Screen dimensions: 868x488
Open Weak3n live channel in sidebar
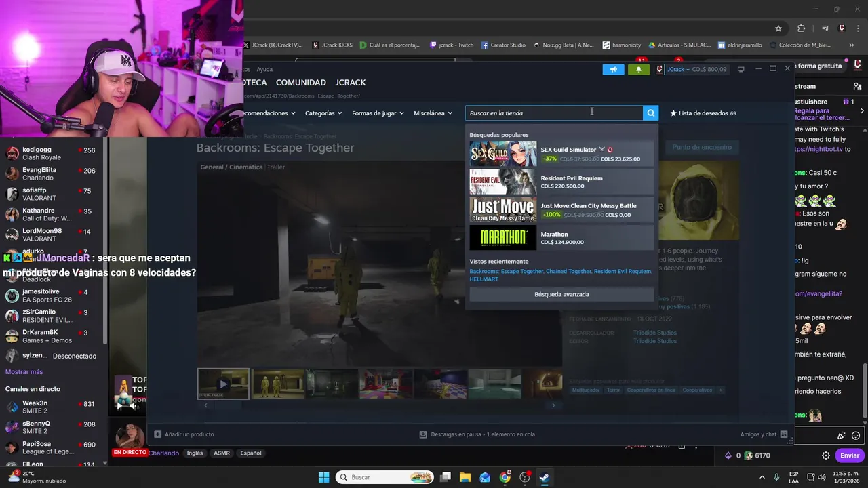click(51, 407)
